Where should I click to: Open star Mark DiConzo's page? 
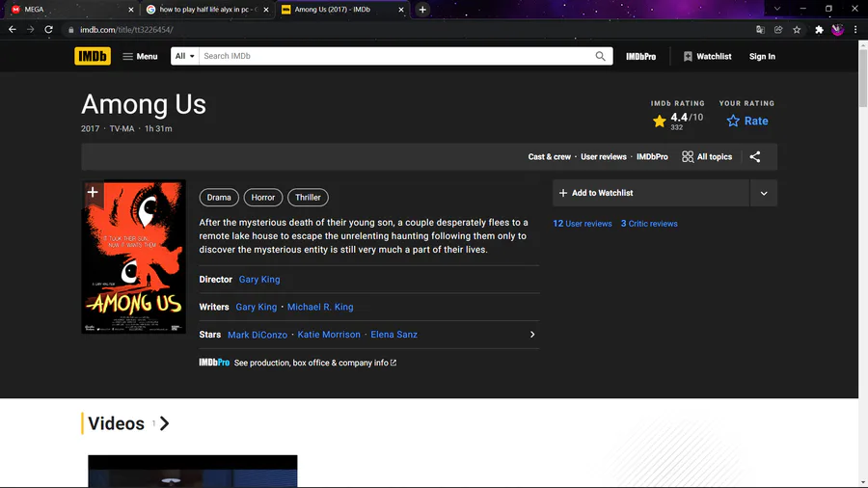258,335
